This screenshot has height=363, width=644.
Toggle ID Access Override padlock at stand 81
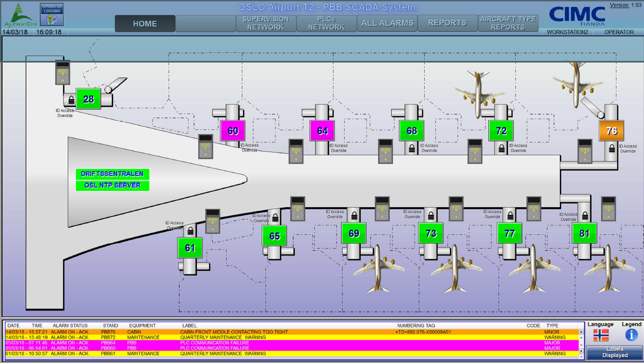[x=585, y=216]
